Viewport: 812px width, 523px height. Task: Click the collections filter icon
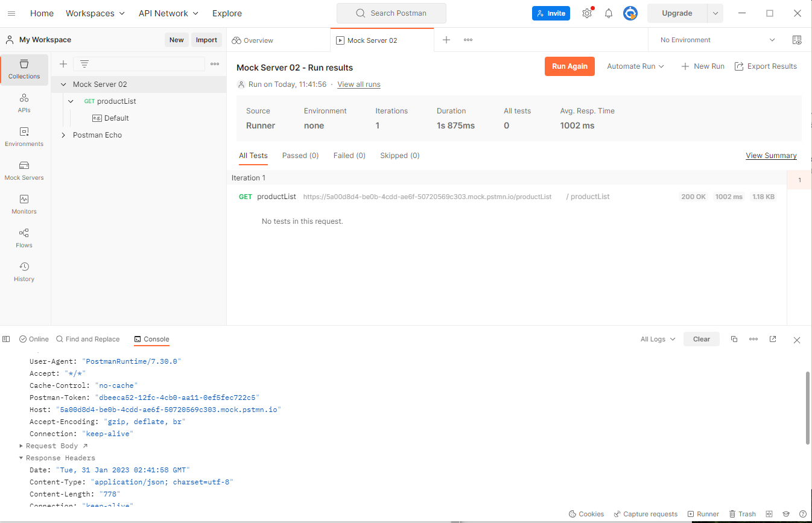point(84,64)
